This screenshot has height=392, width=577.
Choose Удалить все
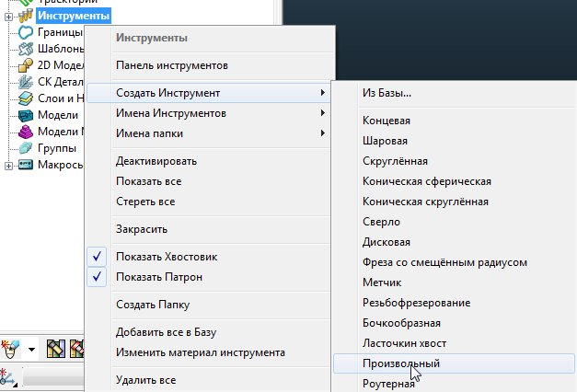coord(208,380)
